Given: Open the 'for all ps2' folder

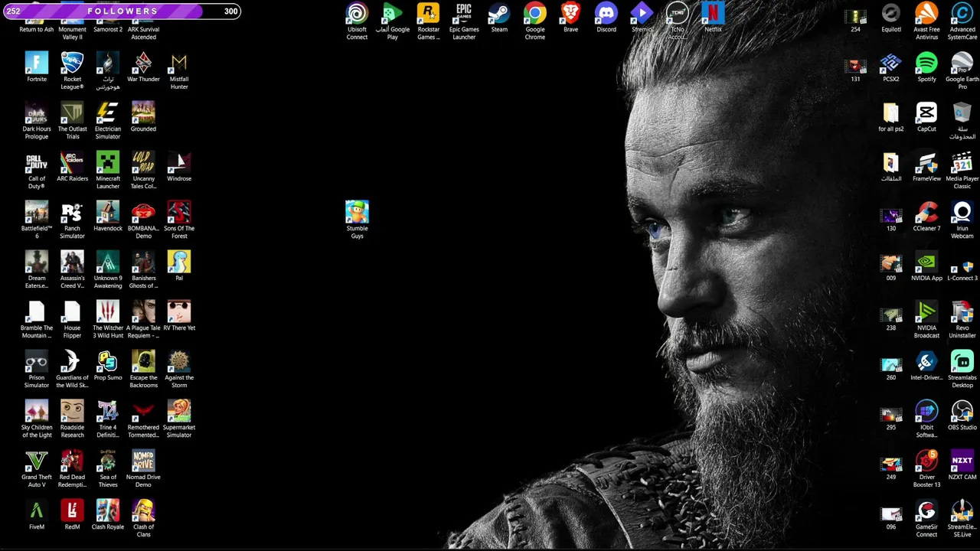Looking at the screenshot, I should coord(891,112).
